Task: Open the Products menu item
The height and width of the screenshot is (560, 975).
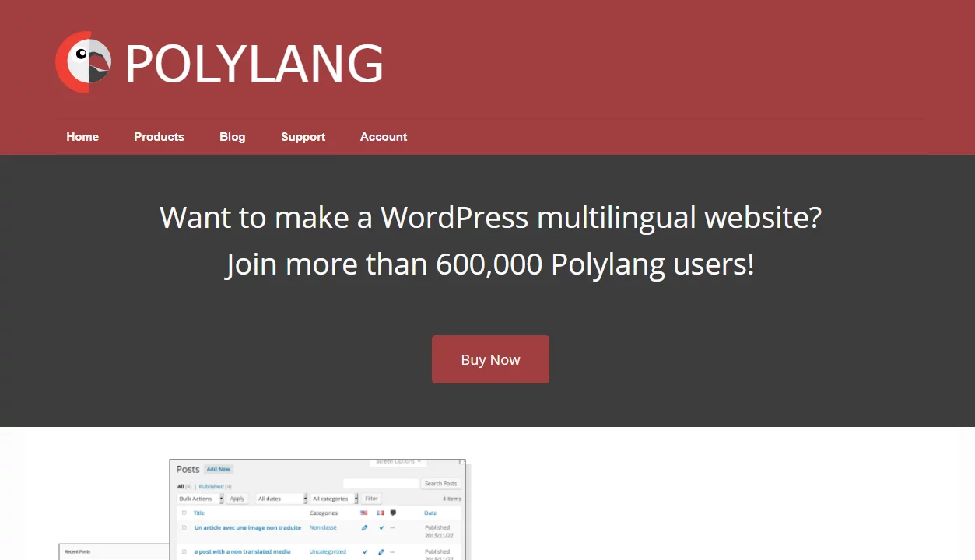Action: [159, 137]
